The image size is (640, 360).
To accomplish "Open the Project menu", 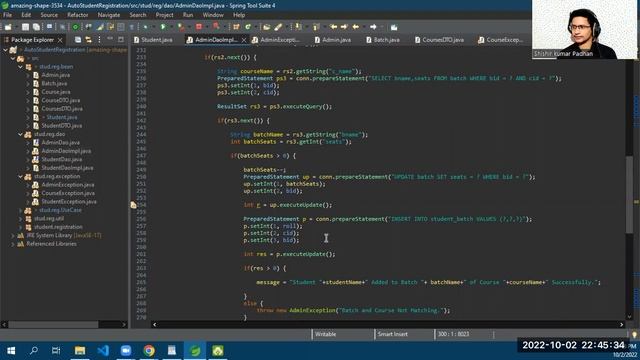I will click(x=164, y=15).
